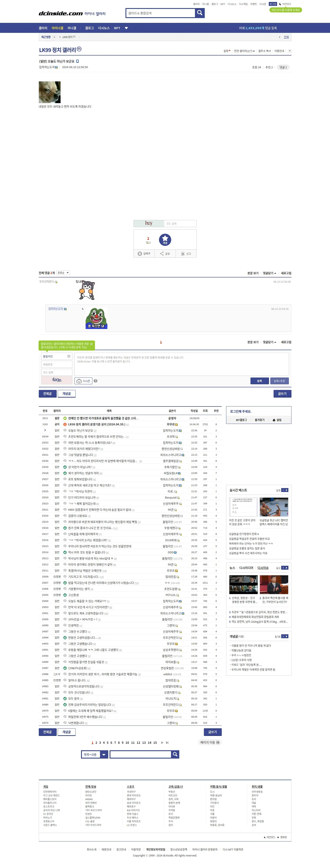Click the 실베추 button

tap(144, 253)
